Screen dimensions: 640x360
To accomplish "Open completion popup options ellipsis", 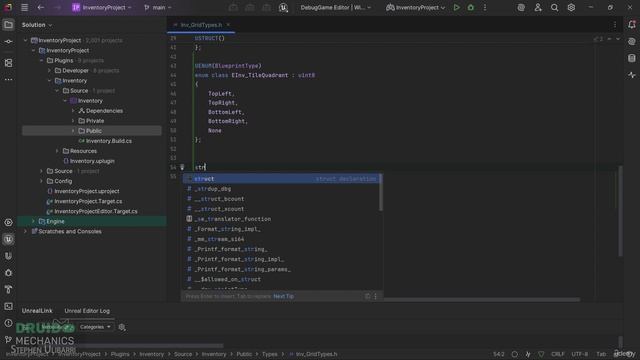I will 376,296.
